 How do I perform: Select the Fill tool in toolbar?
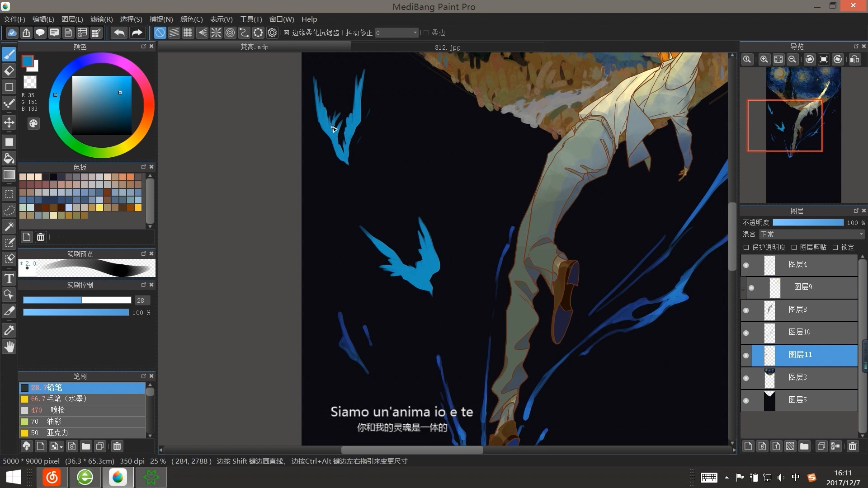[8, 157]
